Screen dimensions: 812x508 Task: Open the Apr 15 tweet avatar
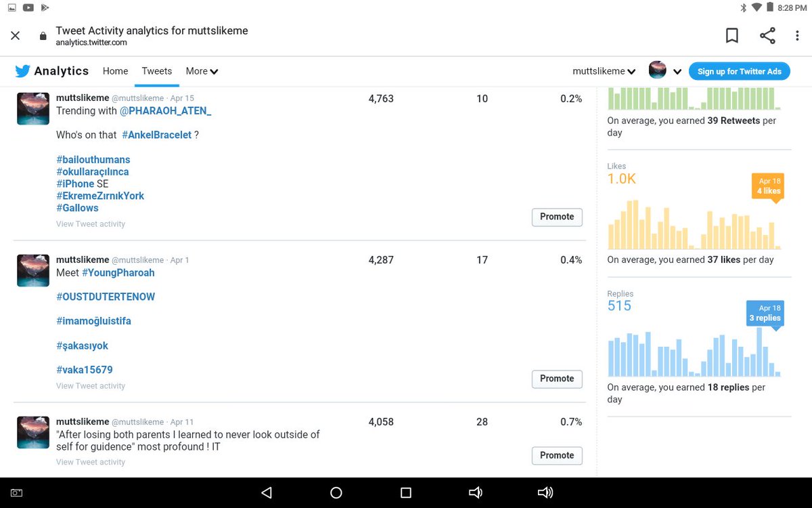(x=33, y=108)
